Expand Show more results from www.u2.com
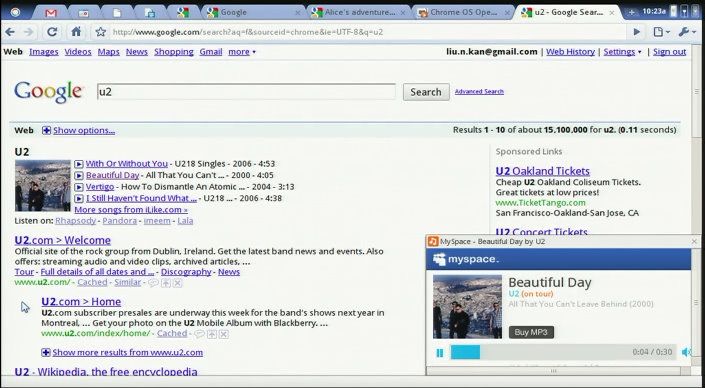Viewport: 705px width, 388px height. 122,352
